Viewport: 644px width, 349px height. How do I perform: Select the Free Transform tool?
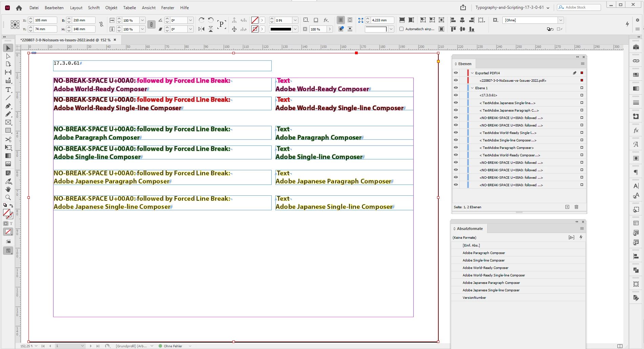pos(8,148)
